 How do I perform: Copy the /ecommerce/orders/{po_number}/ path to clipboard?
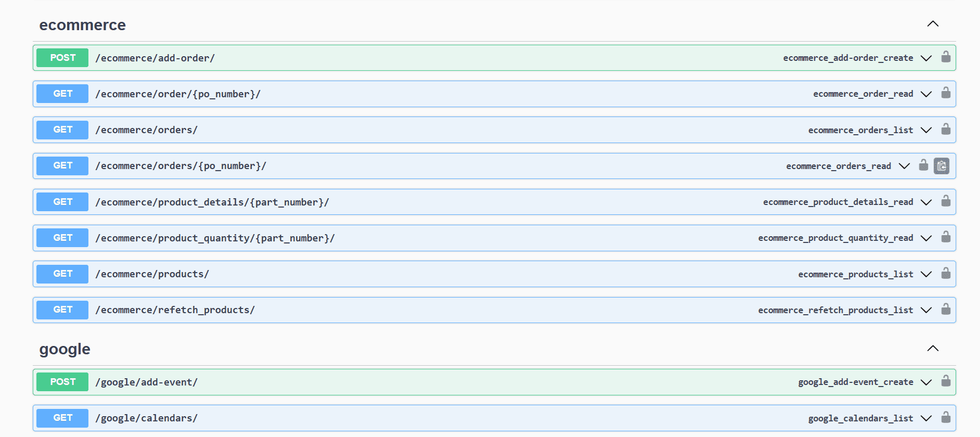pos(941,166)
